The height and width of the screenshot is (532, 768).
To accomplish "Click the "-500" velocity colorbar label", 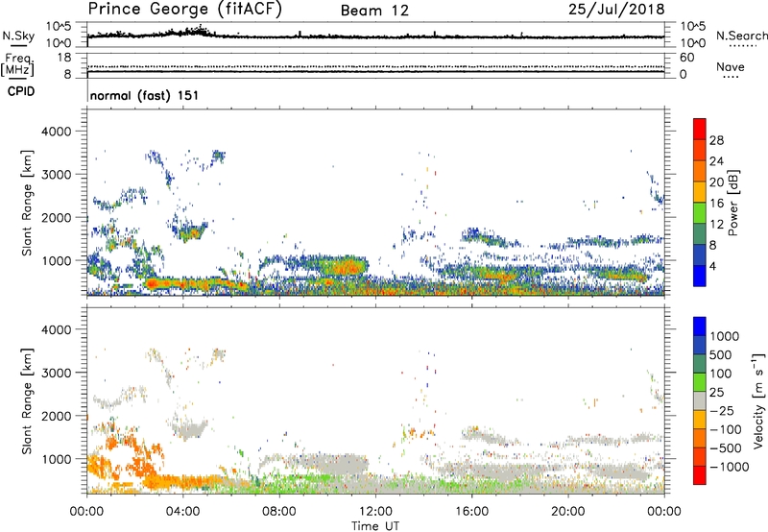I will pyautogui.click(x=726, y=447).
